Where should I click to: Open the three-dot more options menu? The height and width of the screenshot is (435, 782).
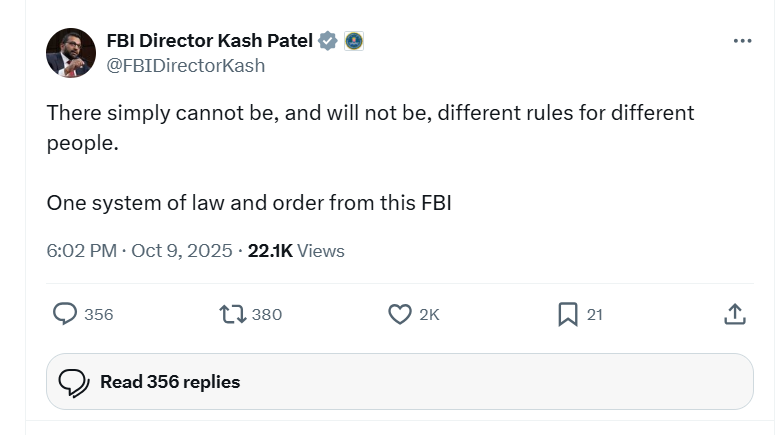tap(742, 41)
